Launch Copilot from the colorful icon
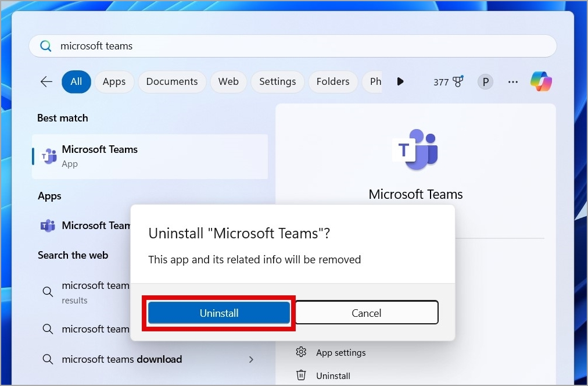Screen dimensions: 588x386 pyautogui.click(x=541, y=81)
